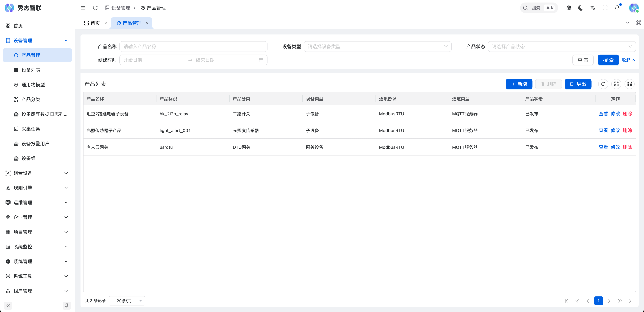Viewport: 644px width, 312px height.
Task: Refresh the product list table
Action: (603, 84)
